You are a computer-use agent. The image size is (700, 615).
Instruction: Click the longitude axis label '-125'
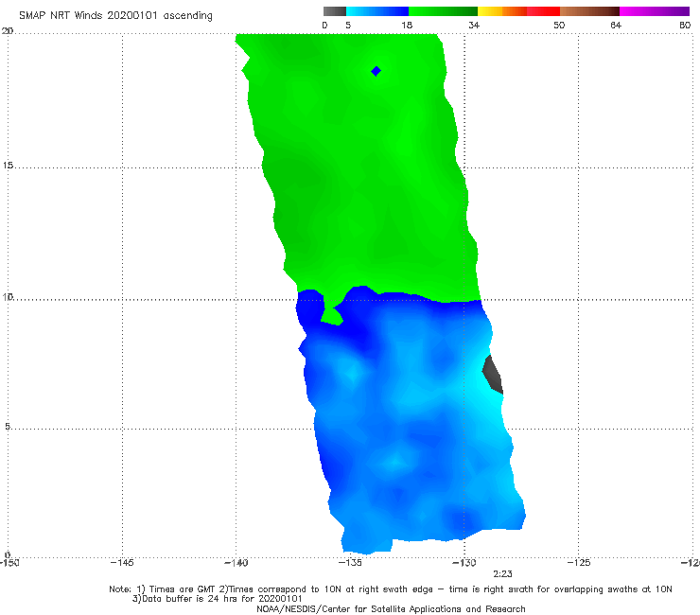tap(579, 562)
